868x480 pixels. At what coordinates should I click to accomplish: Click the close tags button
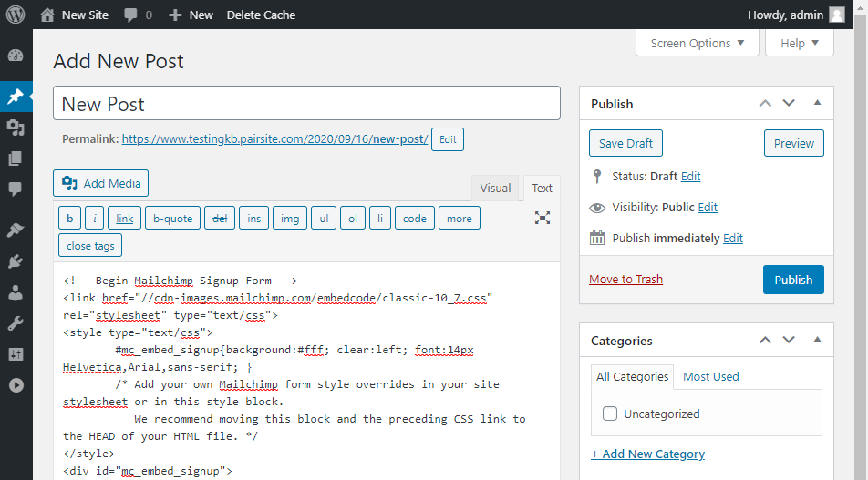click(90, 246)
